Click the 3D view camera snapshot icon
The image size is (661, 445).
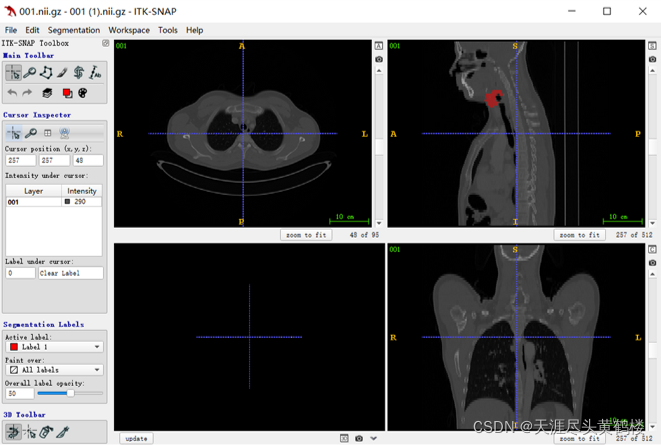coord(359,438)
